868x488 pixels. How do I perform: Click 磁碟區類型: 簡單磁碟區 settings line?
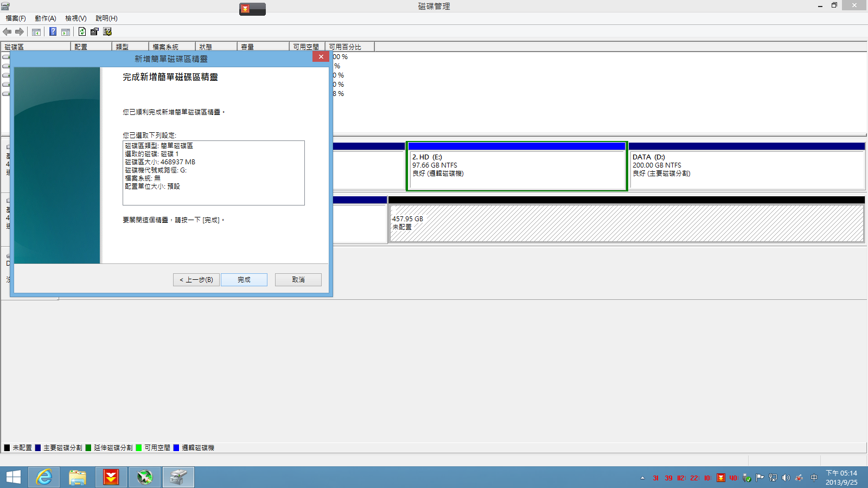159,146
